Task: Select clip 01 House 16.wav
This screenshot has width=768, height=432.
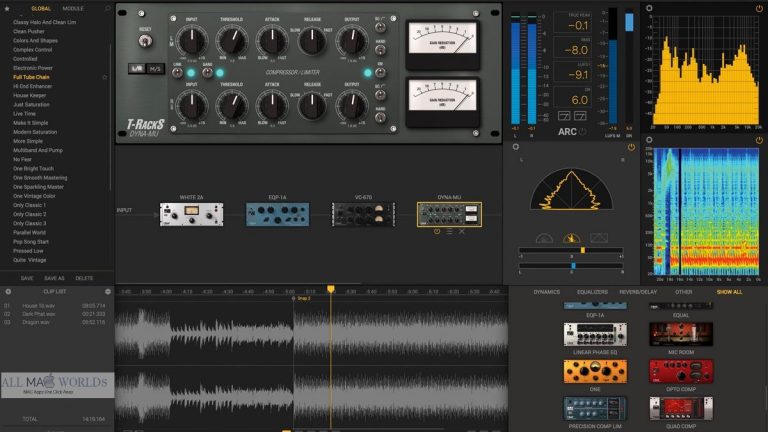Action: (55, 306)
